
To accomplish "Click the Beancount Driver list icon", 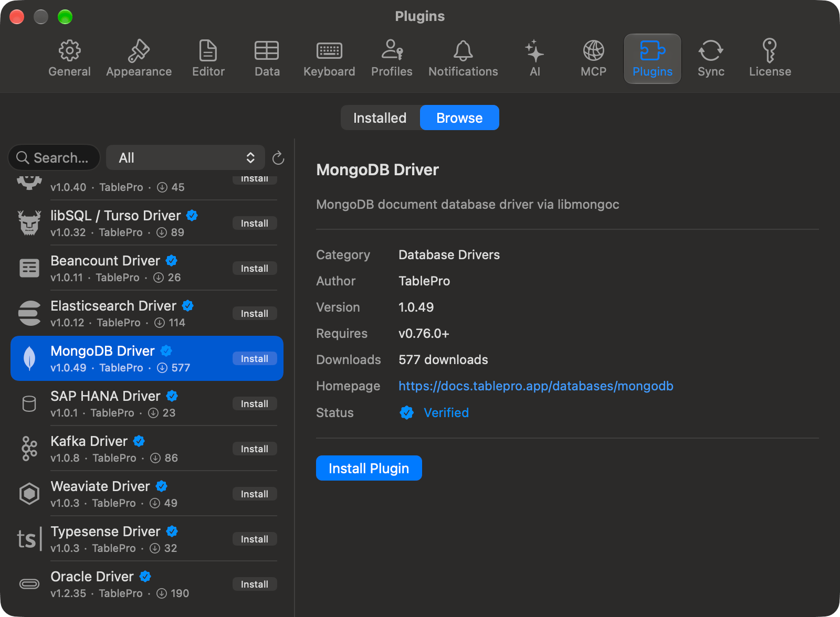I will (29, 268).
